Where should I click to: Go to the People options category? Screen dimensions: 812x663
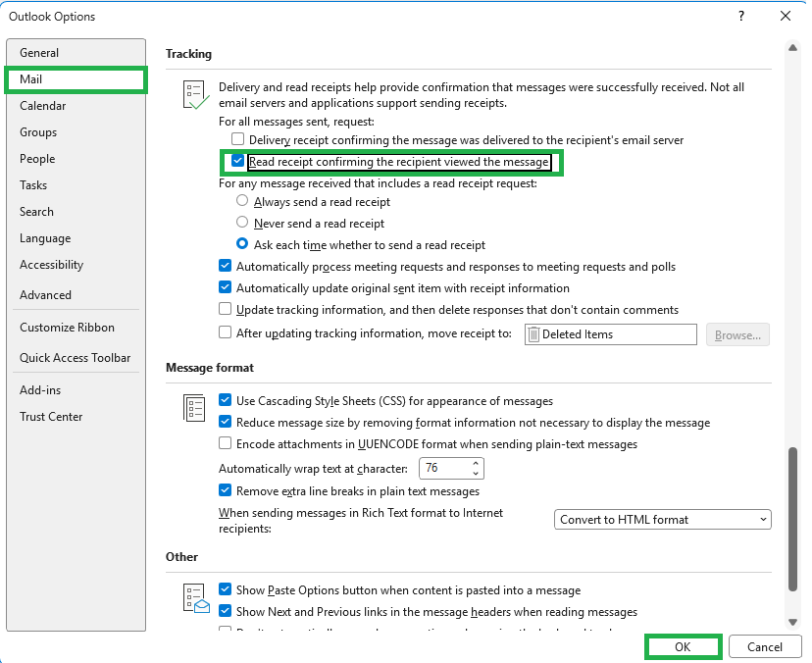76,159
